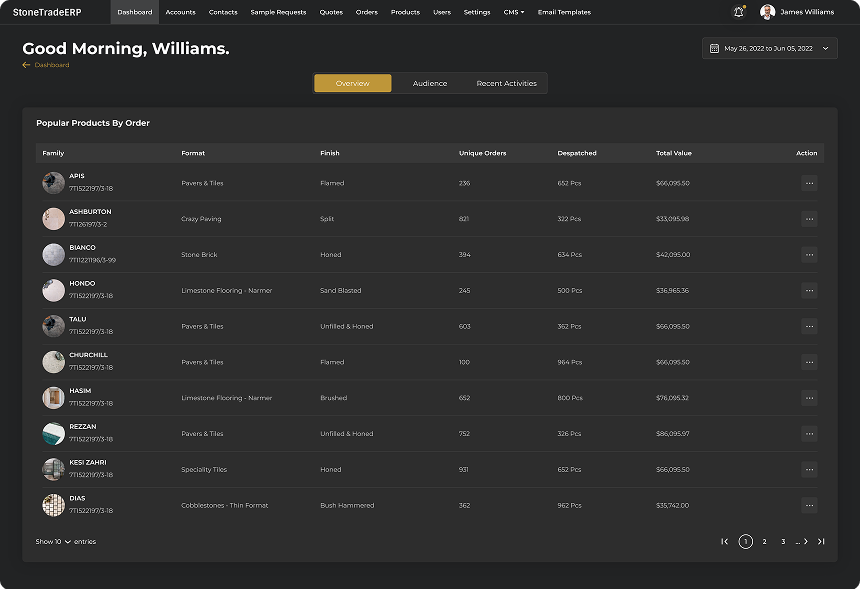
Task: Sort by Finish column header
Action: coord(330,153)
